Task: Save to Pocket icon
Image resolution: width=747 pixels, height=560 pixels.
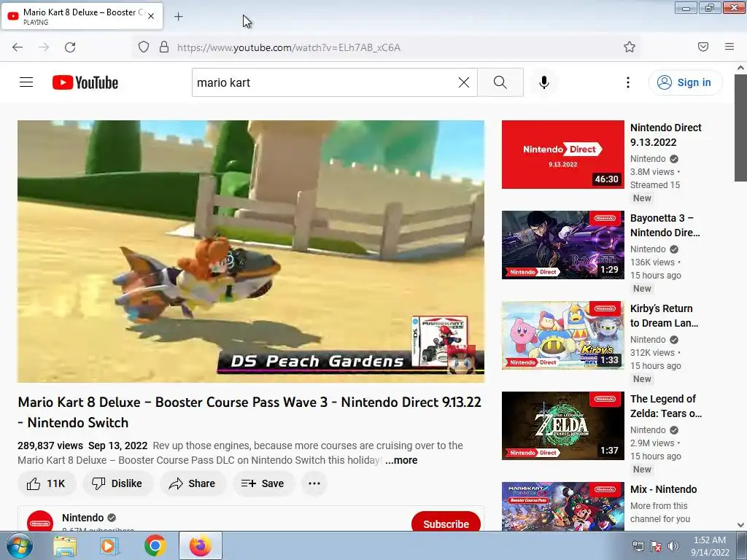Action: click(703, 47)
